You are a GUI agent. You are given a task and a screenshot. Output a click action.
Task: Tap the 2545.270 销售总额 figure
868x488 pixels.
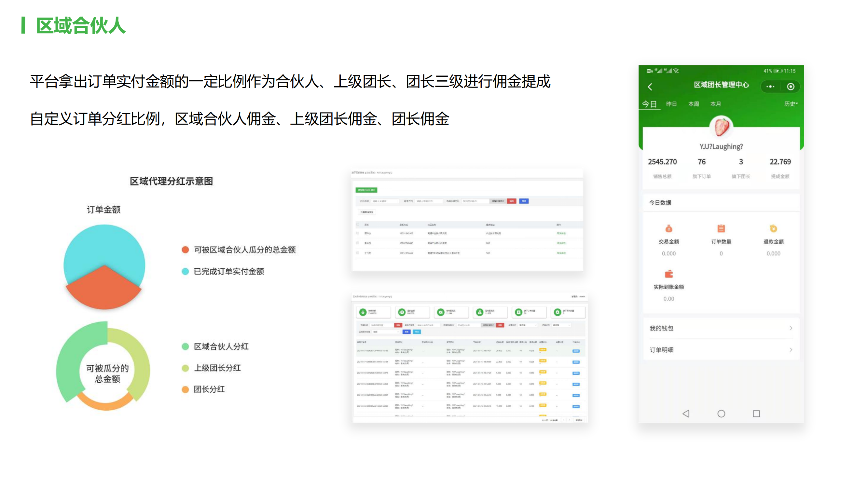[x=662, y=162]
